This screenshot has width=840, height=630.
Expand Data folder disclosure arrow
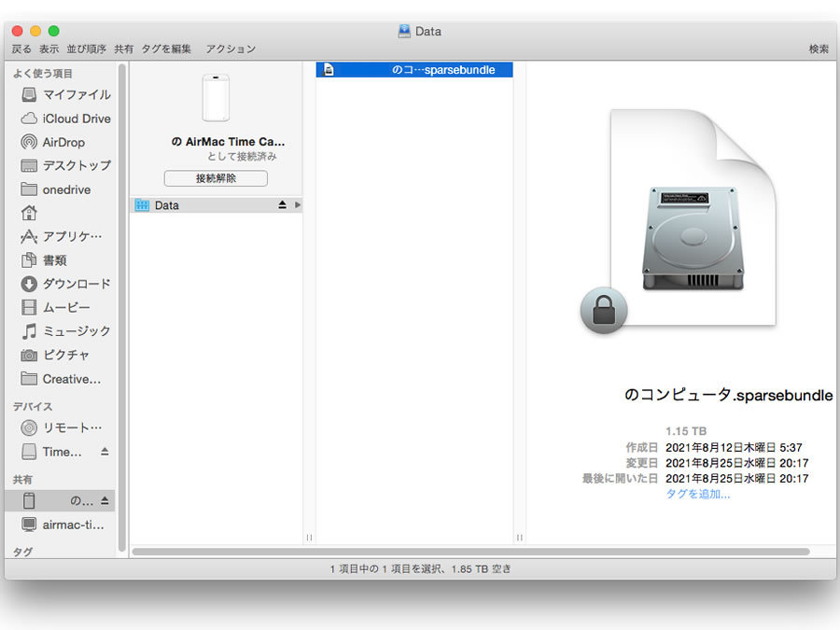click(298, 204)
